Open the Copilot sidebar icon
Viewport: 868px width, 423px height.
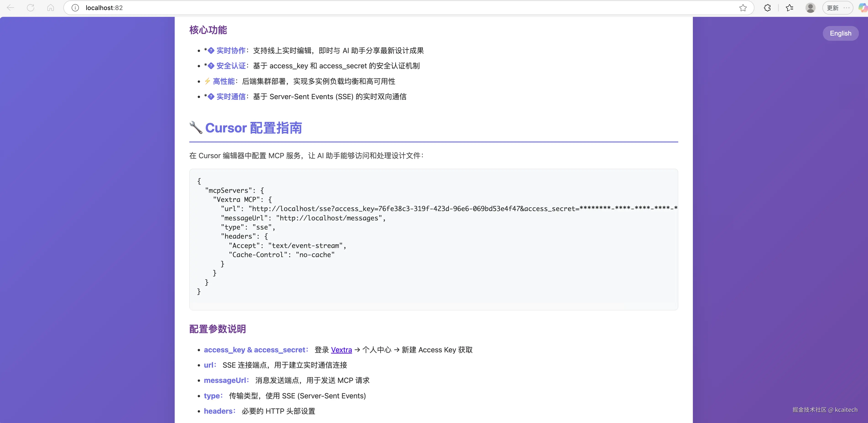tap(863, 8)
